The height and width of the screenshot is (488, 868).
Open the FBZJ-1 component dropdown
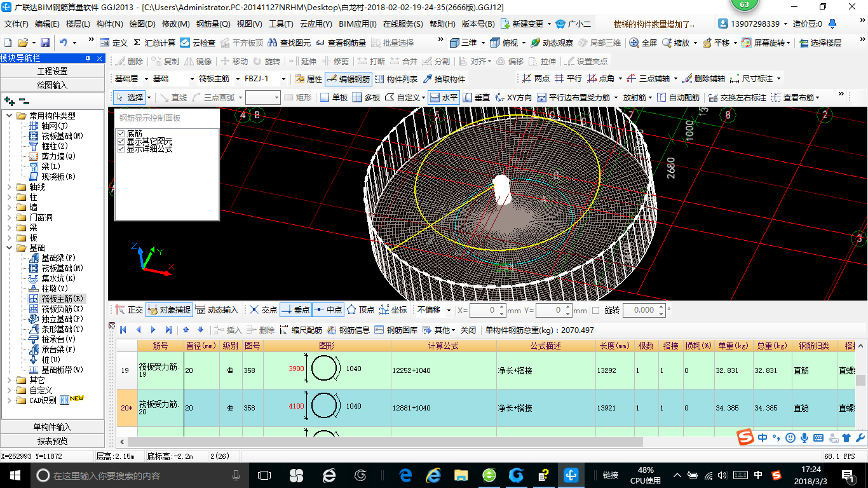point(284,79)
